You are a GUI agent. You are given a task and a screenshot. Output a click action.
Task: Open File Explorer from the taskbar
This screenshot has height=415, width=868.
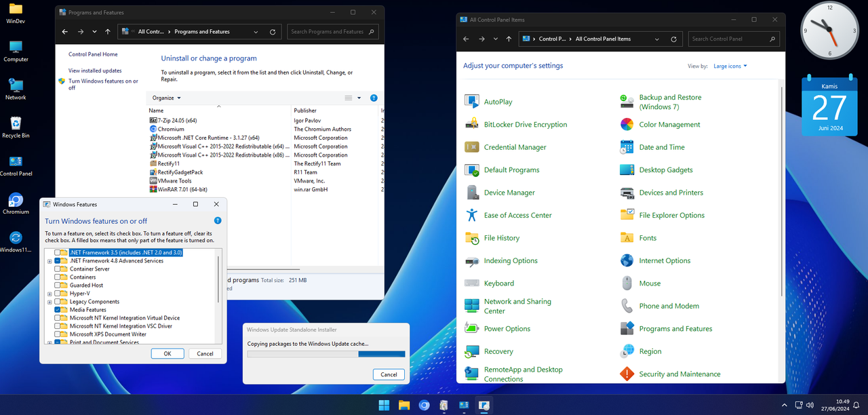coord(404,406)
